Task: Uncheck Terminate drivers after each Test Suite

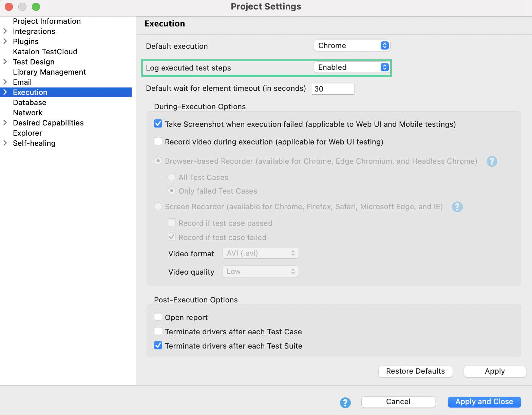Action: 158,345
